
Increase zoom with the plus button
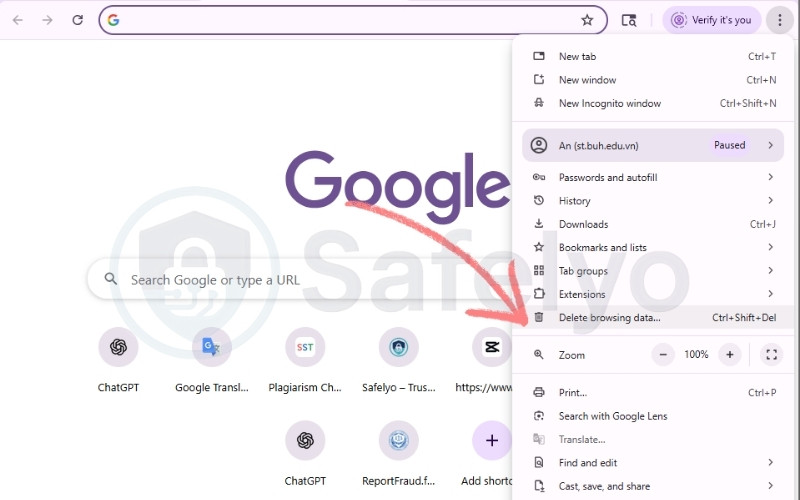(x=730, y=355)
